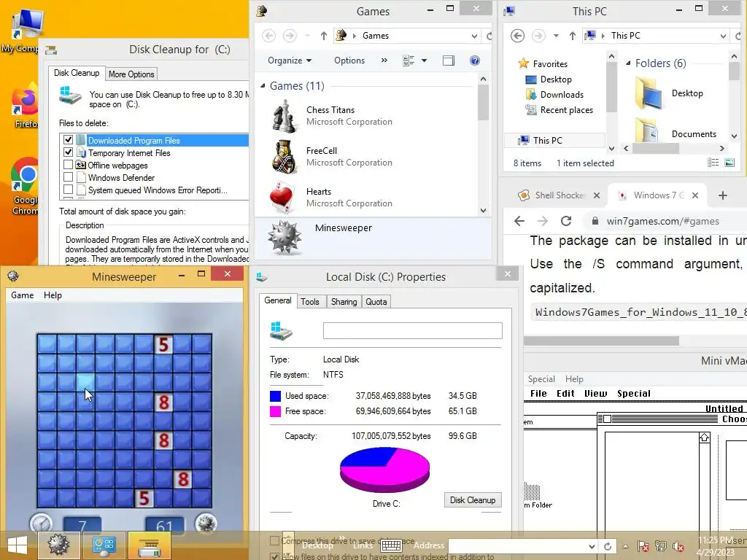Open a new browser tab

pyautogui.click(x=723, y=195)
